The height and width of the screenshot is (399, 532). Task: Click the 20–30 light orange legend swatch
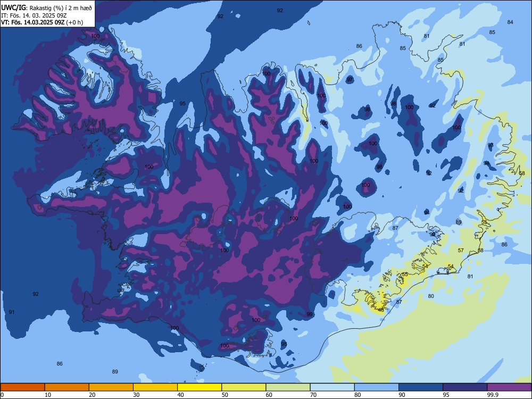coord(111,387)
